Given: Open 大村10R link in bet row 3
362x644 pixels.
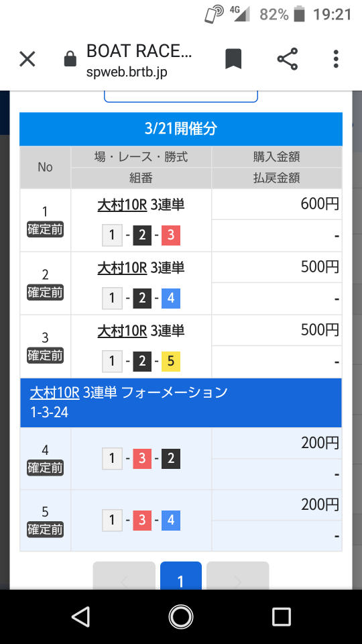Looking at the screenshot, I should 122,331.
